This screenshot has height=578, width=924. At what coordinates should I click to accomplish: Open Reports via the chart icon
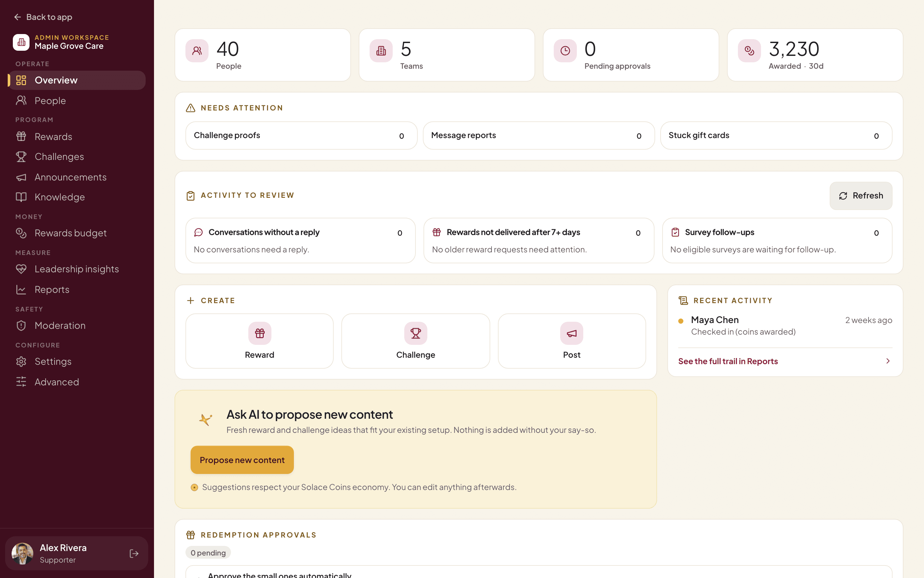click(x=21, y=289)
